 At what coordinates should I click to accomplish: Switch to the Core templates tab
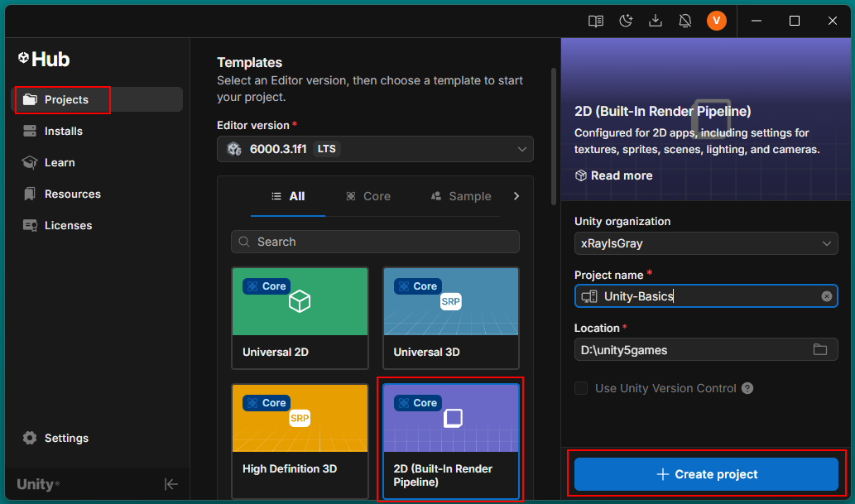pyautogui.click(x=368, y=196)
